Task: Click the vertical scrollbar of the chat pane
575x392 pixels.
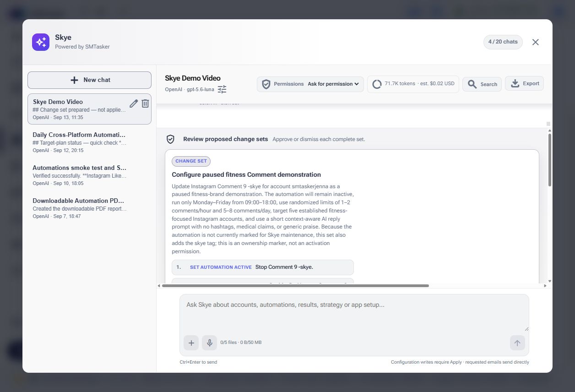Action: point(550,160)
